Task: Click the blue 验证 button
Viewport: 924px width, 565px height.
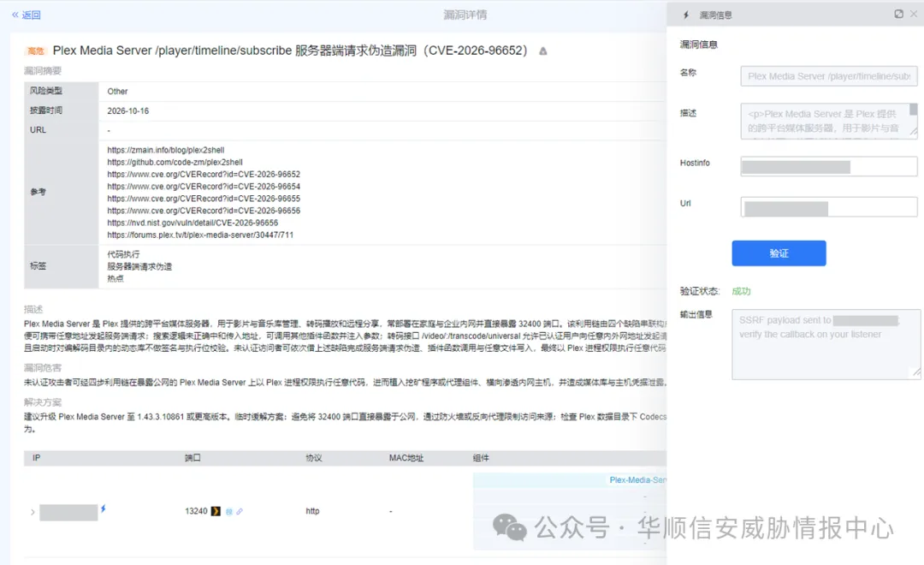Action: (779, 253)
